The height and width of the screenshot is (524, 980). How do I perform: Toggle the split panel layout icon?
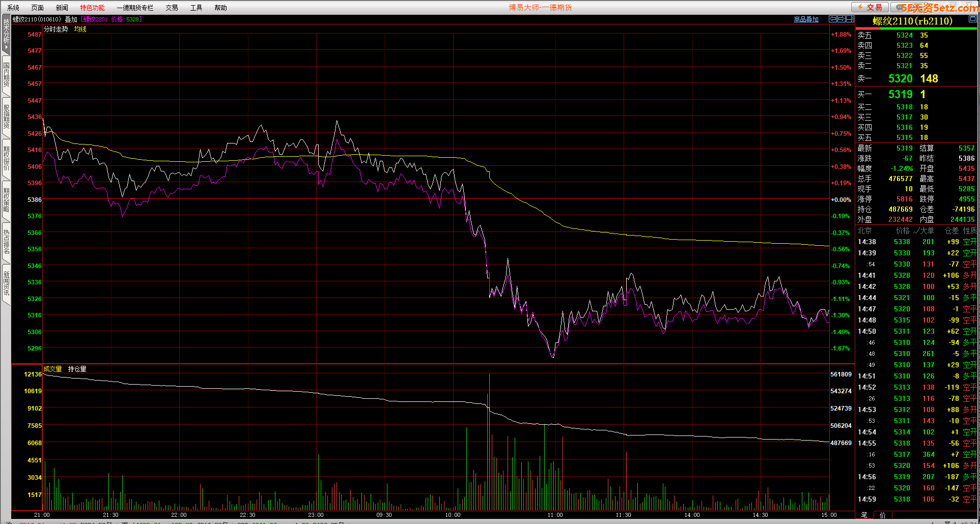[850, 19]
